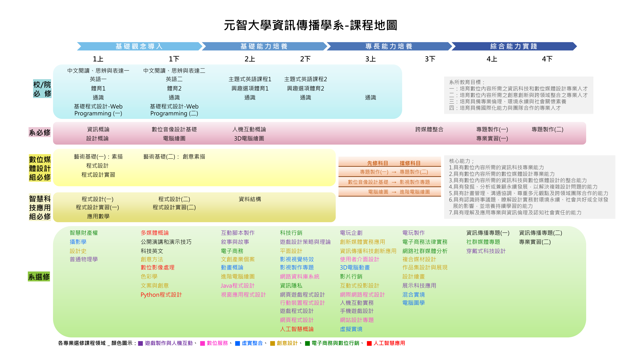Click the gold 創意設計 legend square
The image size is (644, 362).
pos(273,343)
